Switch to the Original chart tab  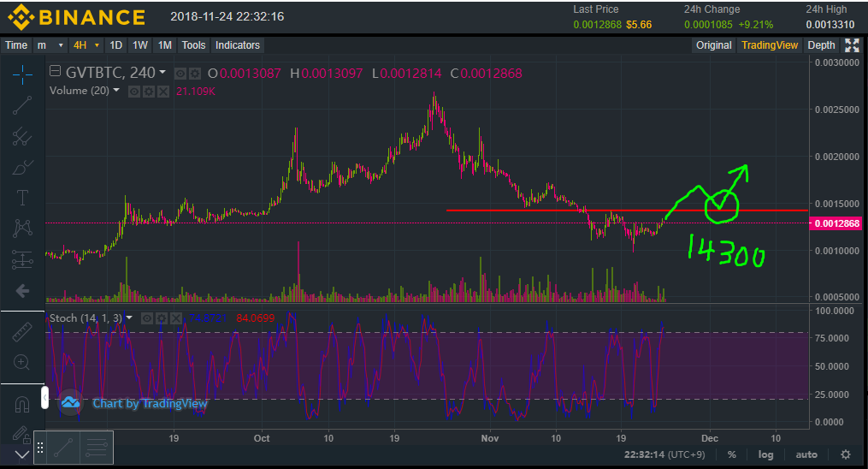coord(713,45)
